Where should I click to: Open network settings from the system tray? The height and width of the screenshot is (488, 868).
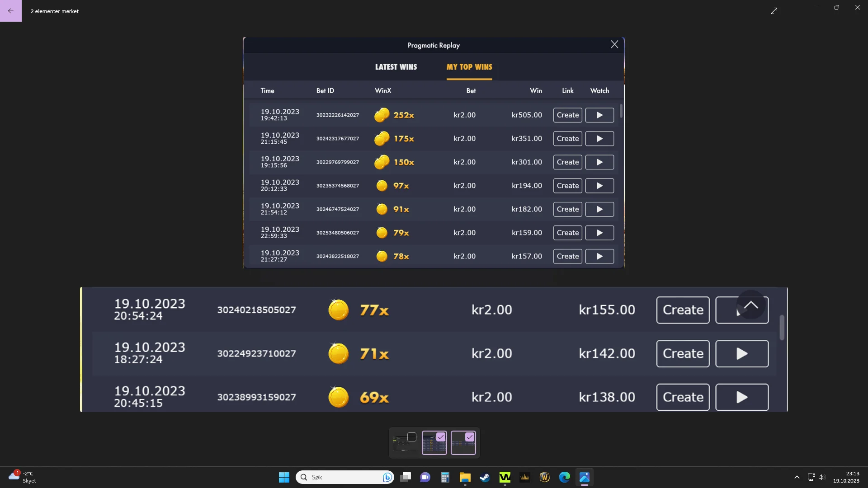811,477
